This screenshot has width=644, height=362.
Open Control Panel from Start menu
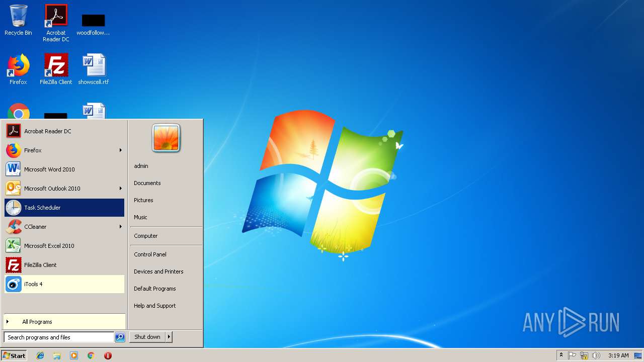pos(150,254)
